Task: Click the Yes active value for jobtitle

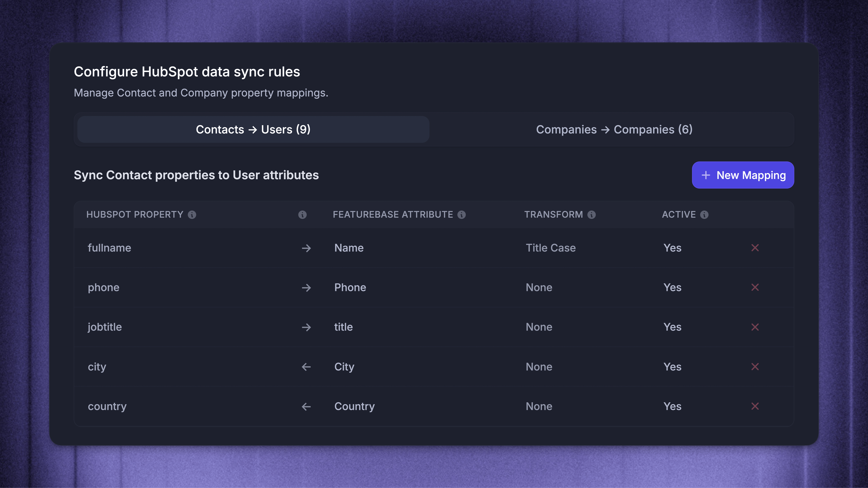Action: [673, 327]
